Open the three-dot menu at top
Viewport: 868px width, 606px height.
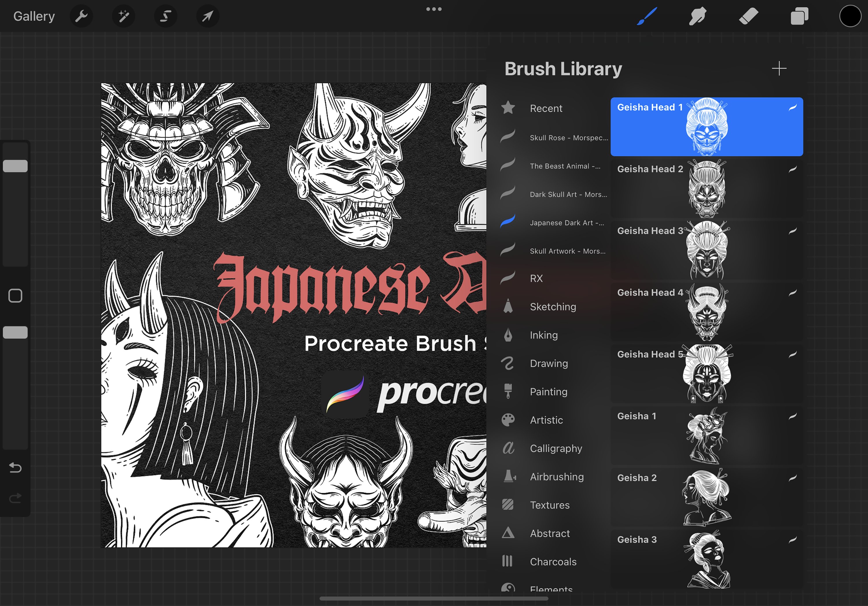pos(434,9)
